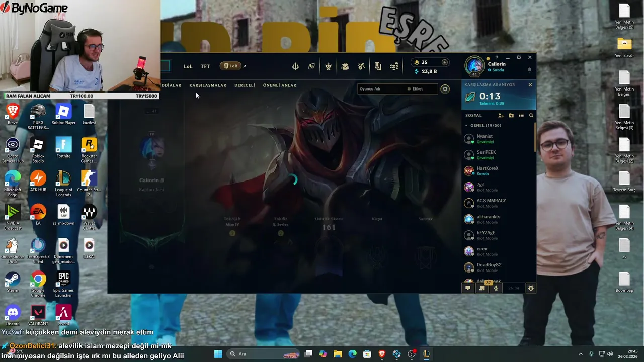Cancel matchmaking queue with the X
Image resolution: width=644 pixels, height=362 pixels.
point(530,85)
